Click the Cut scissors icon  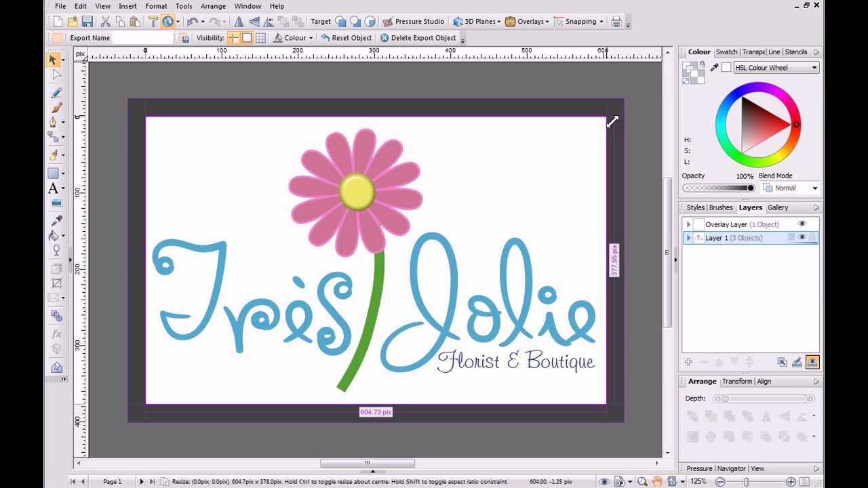click(x=105, y=22)
